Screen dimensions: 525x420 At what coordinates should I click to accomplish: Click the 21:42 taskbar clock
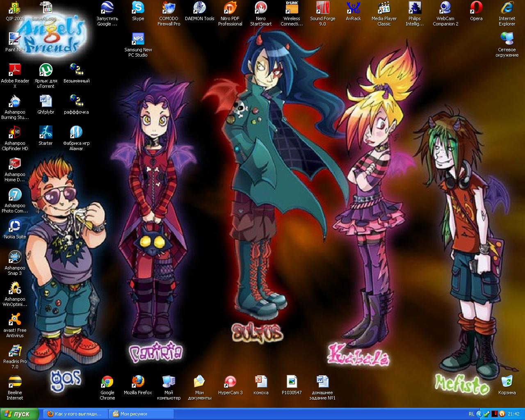click(514, 414)
